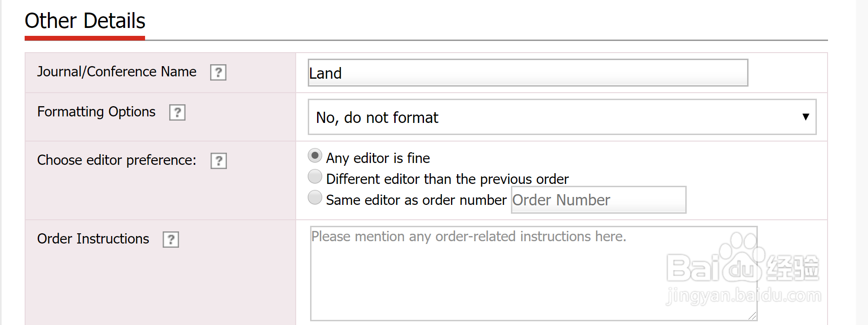This screenshot has width=868, height=325.
Task: Click the 'Formatting Options' label text
Action: (x=96, y=112)
